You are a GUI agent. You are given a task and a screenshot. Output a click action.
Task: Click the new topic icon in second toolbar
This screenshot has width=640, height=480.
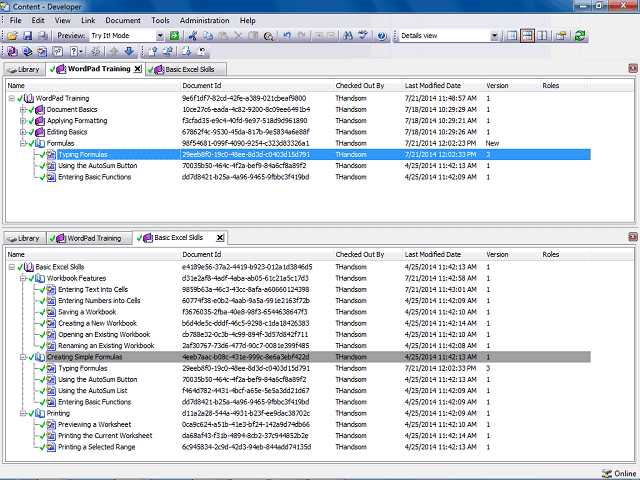point(42,51)
